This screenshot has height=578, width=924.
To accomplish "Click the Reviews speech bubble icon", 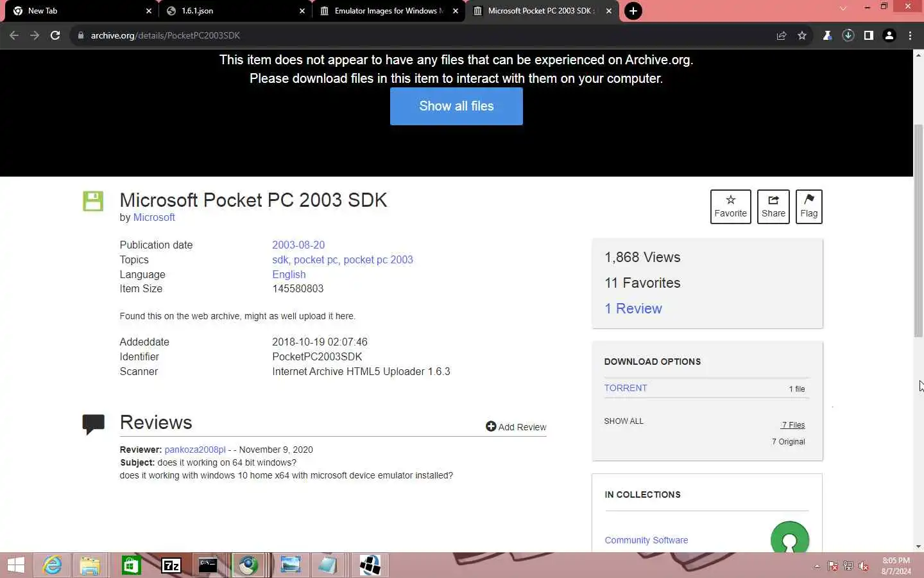I will [93, 425].
